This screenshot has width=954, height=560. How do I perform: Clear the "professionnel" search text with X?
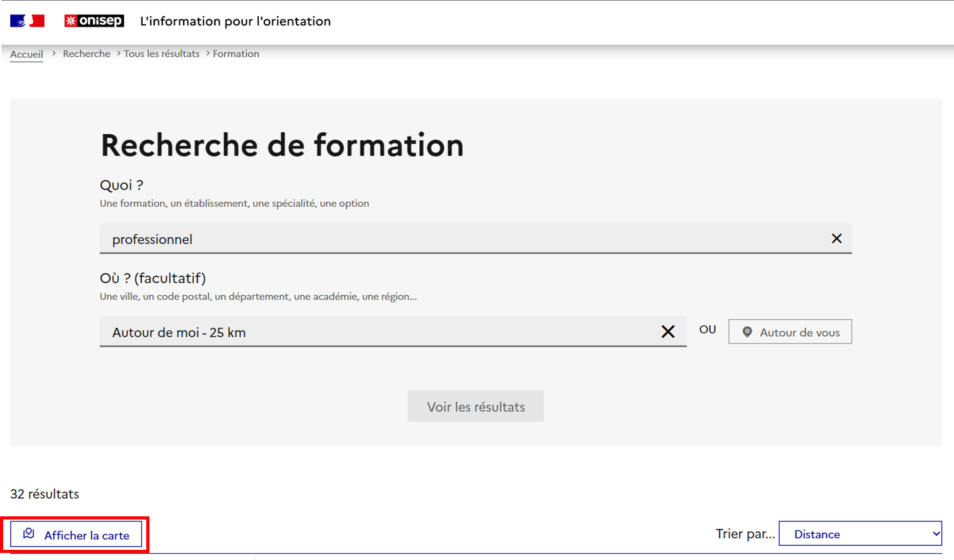(x=836, y=238)
